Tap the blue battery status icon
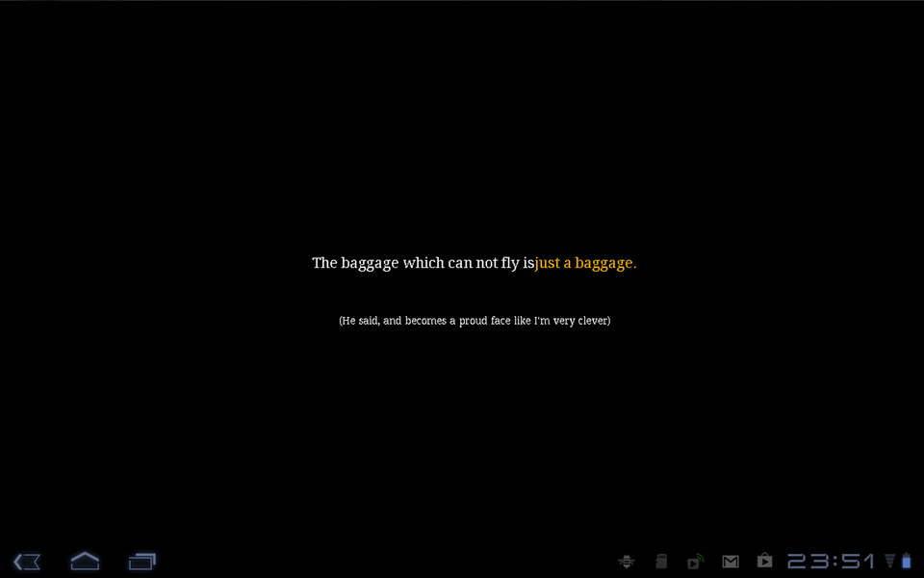The width and height of the screenshot is (924, 578). coord(905,561)
